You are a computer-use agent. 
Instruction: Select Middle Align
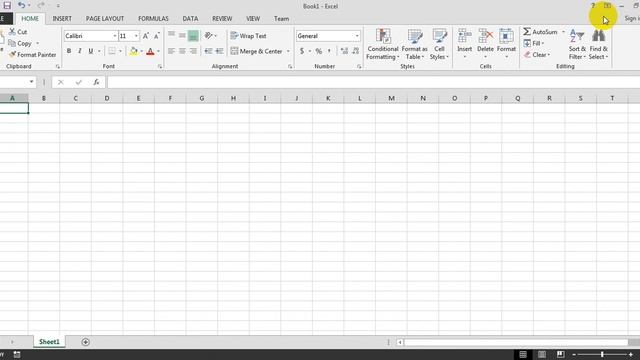pyautogui.click(x=182, y=36)
